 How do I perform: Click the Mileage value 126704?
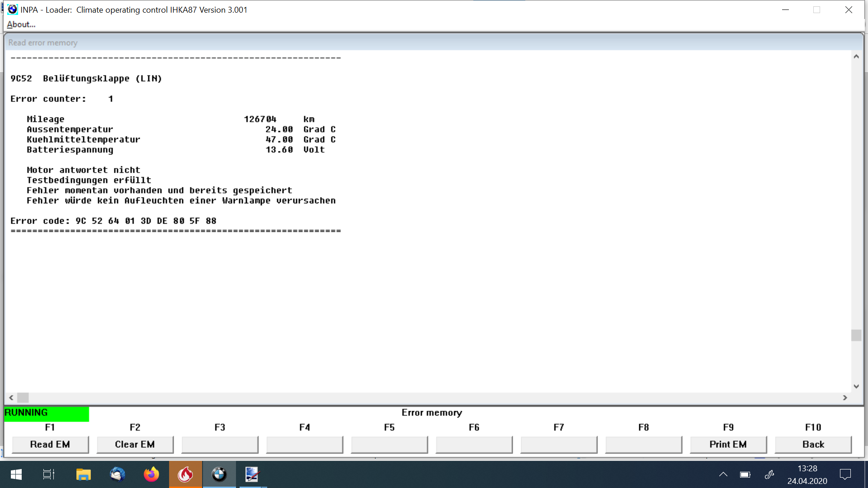[260, 119]
